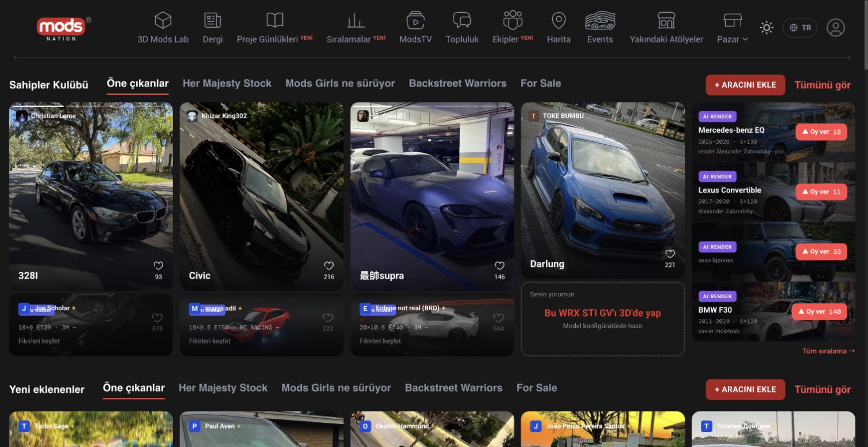Like the 328I car card heart

pyautogui.click(x=158, y=266)
